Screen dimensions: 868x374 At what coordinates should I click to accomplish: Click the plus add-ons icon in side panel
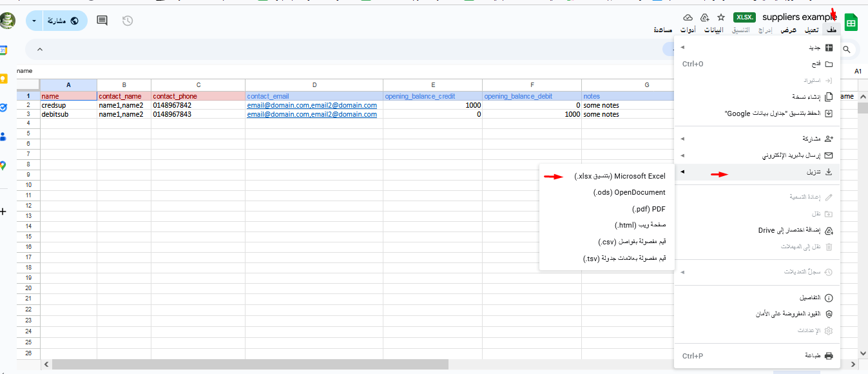(x=3, y=212)
